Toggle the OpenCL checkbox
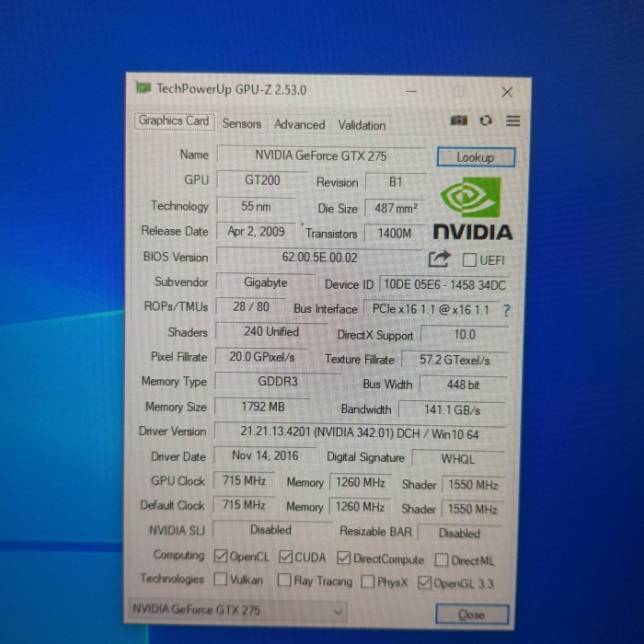Screen dimensions: 644x644 [x=221, y=556]
